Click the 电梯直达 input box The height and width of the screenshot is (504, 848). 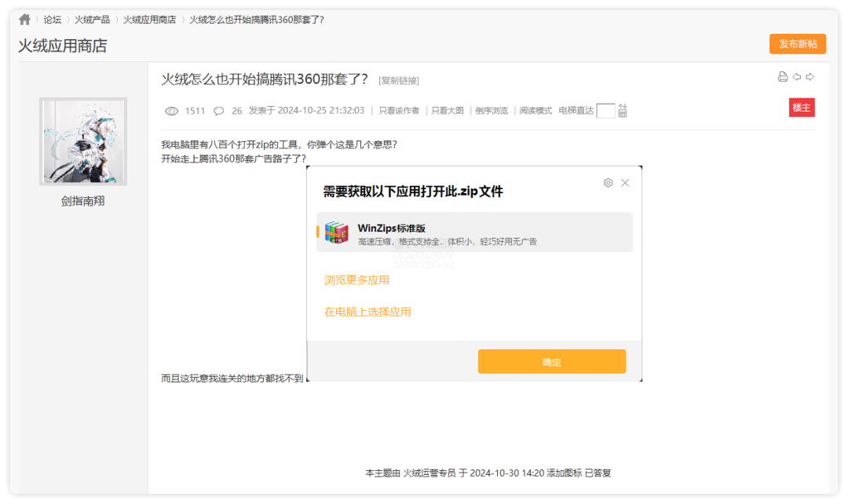(605, 111)
